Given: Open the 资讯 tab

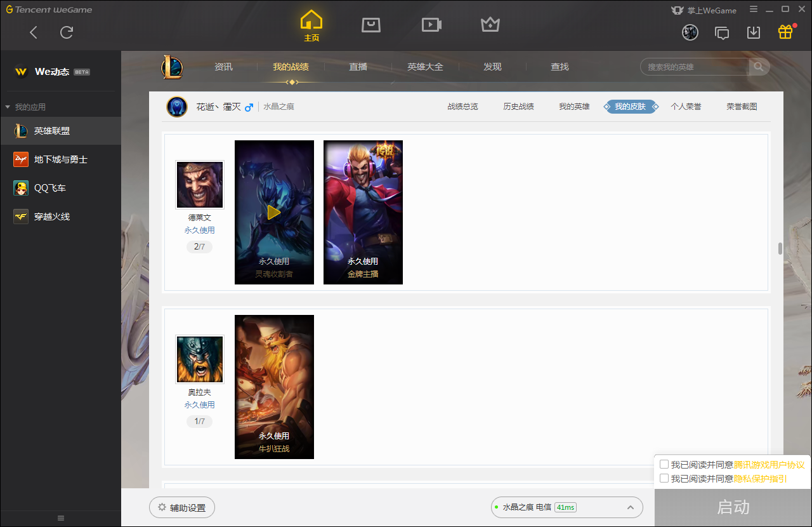Looking at the screenshot, I should 223,67.
